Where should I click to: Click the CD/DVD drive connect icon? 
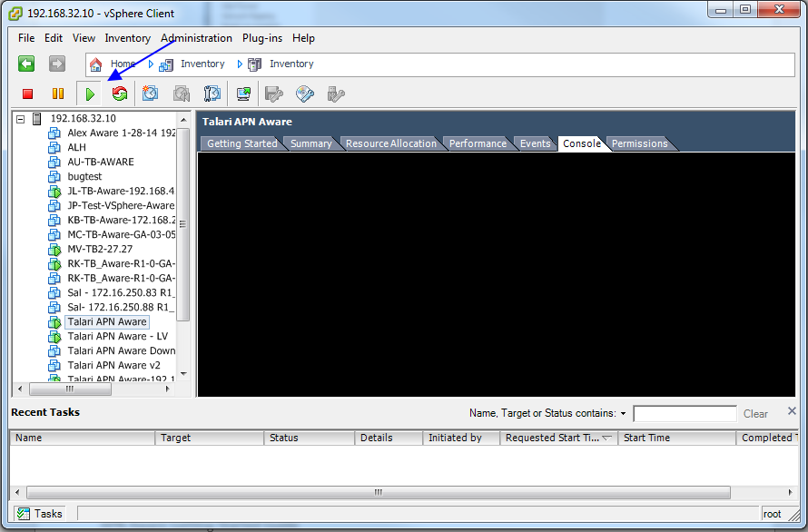pos(305,94)
